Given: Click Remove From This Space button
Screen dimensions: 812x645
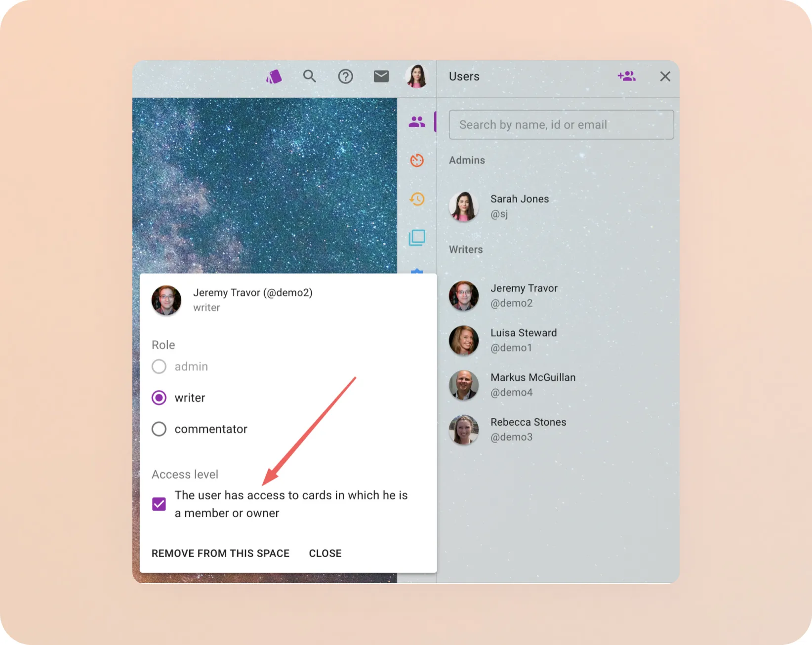Looking at the screenshot, I should [220, 553].
